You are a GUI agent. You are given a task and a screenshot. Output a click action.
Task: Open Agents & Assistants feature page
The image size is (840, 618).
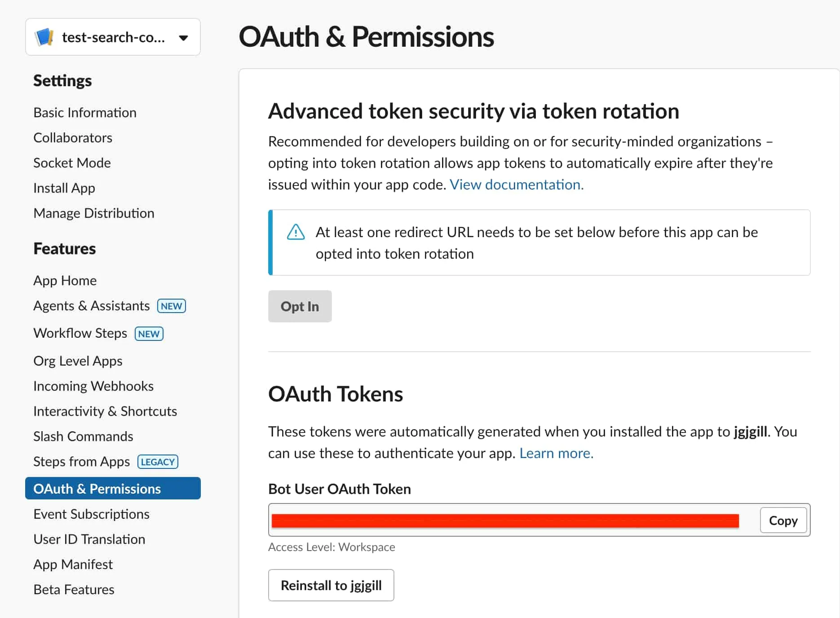[92, 306]
